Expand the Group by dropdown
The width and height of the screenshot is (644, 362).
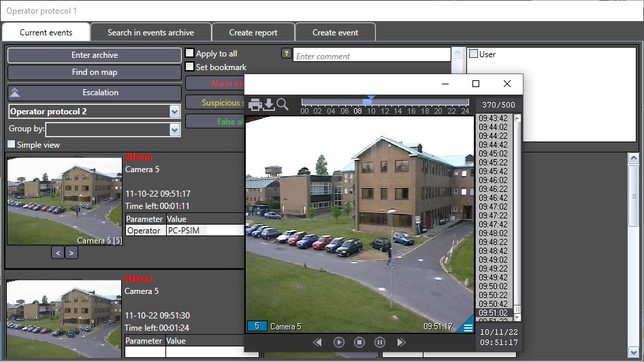(x=174, y=129)
